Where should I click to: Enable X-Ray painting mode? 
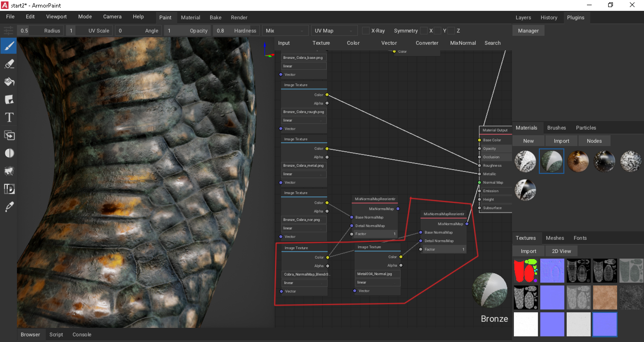tap(365, 31)
